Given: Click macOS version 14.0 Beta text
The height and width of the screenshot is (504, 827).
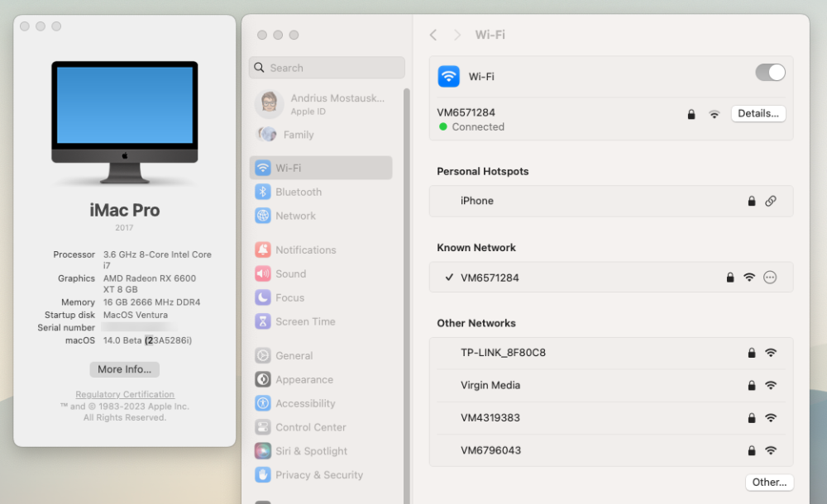Looking at the screenshot, I should point(147,340).
